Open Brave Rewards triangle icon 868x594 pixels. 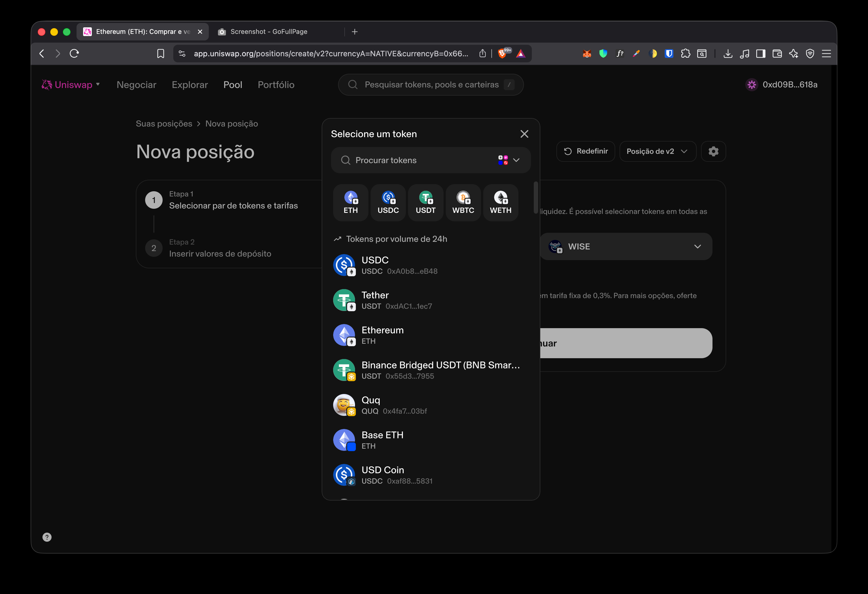coord(521,54)
